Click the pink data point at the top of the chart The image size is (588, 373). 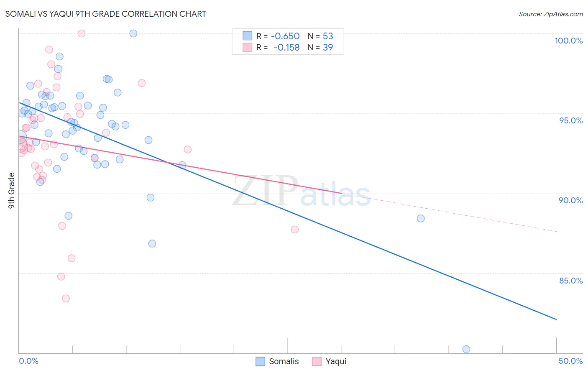(x=82, y=33)
